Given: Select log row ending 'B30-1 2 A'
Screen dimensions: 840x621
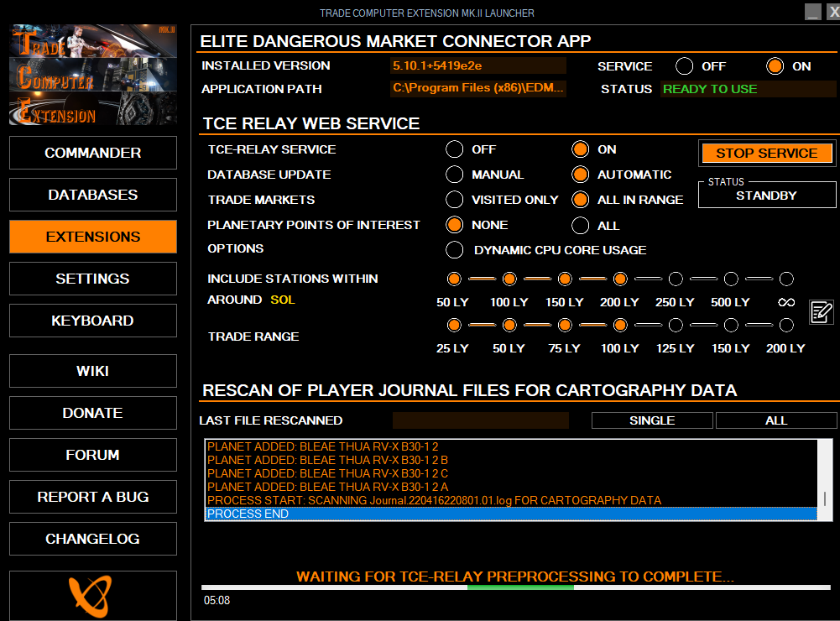Looking at the screenshot, I should point(512,487).
